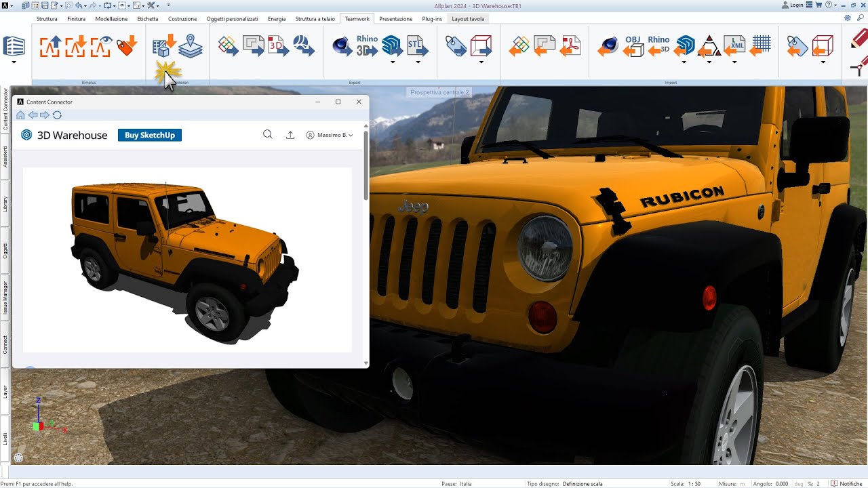
Task: Open the Modellazione ribbon tab
Action: click(x=111, y=19)
